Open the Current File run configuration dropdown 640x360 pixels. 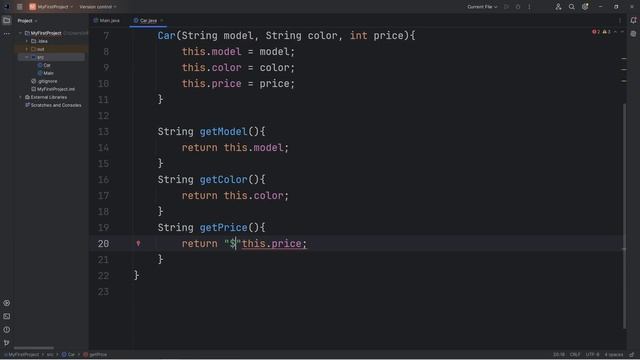click(x=482, y=7)
